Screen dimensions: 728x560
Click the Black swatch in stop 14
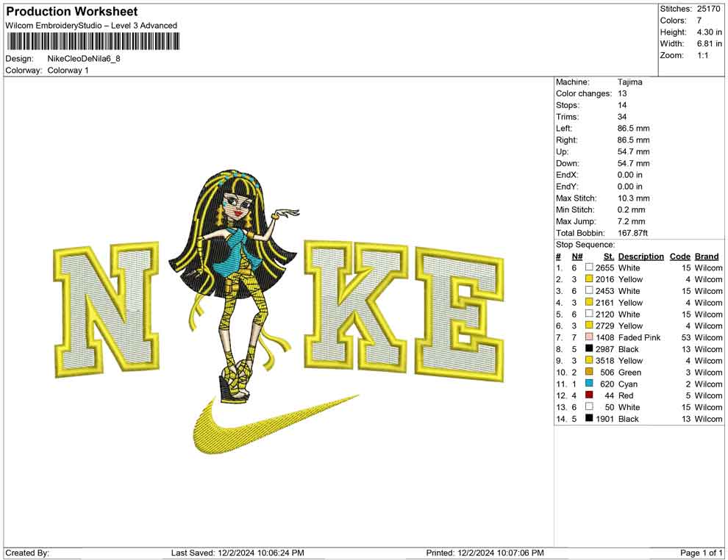(x=589, y=418)
